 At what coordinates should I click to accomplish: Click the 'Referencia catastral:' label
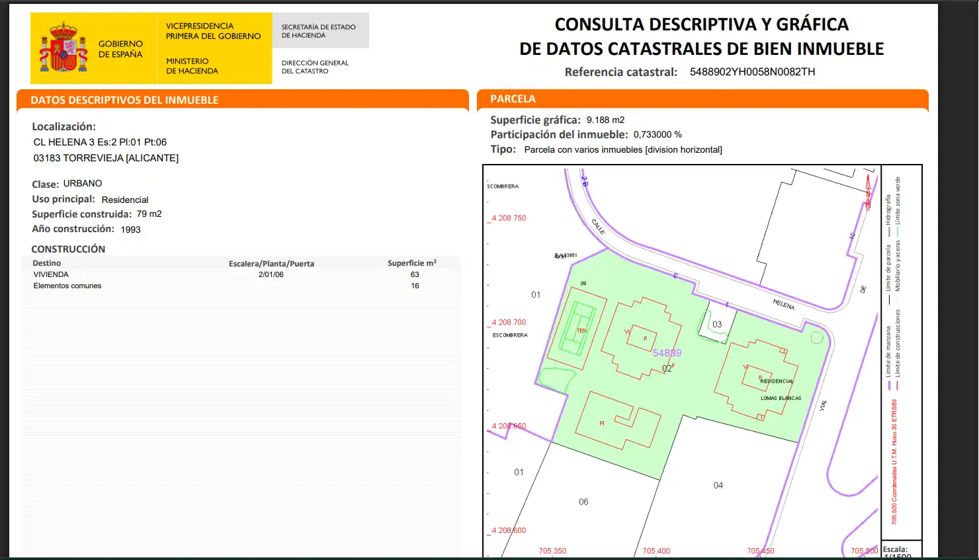(x=620, y=72)
